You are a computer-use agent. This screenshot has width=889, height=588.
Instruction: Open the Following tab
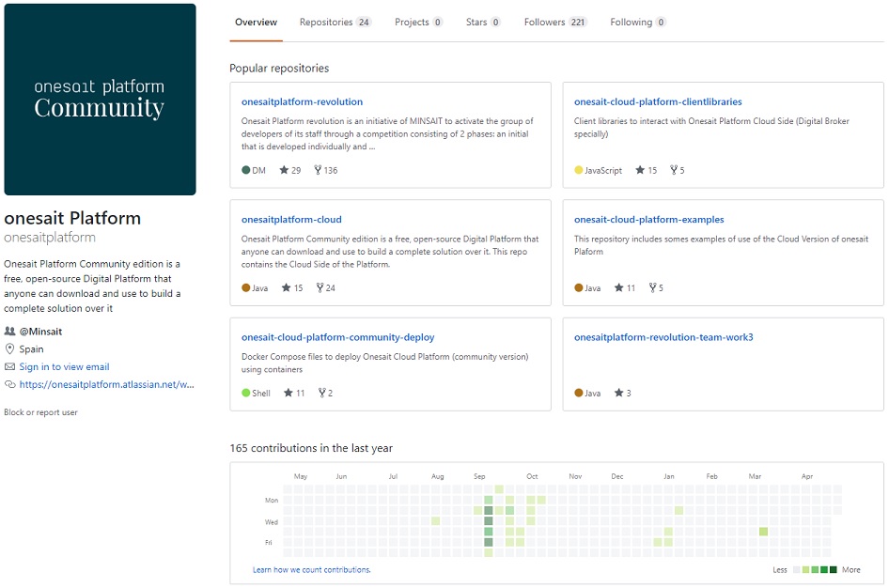click(638, 23)
